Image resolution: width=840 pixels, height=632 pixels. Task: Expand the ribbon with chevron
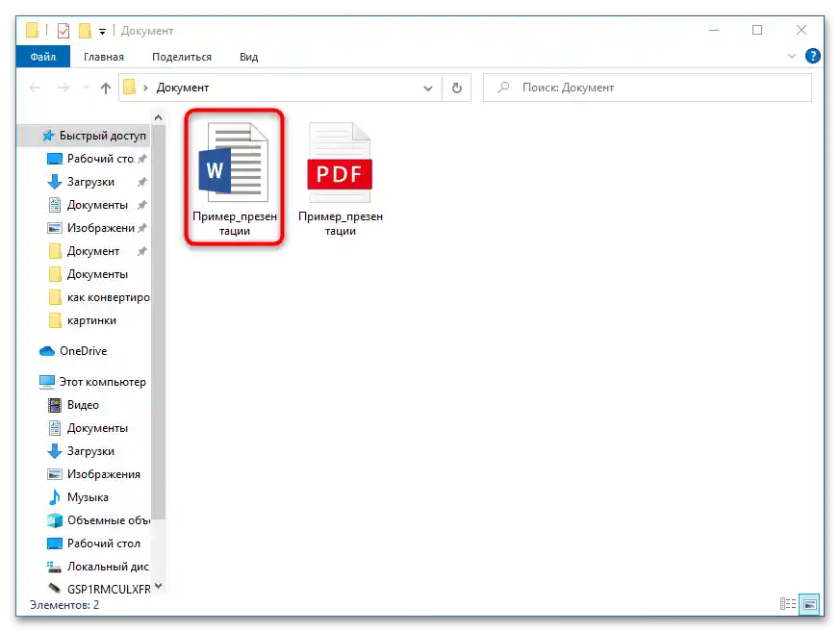click(x=791, y=56)
